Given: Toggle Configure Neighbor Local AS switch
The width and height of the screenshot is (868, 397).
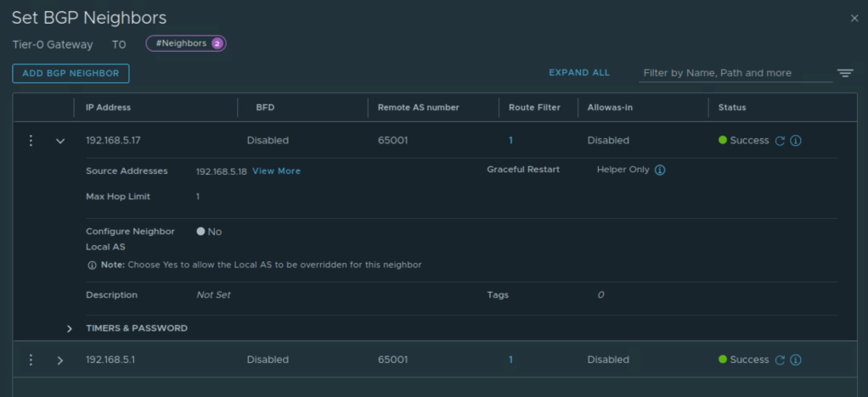Looking at the screenshot, I should 201,232.
